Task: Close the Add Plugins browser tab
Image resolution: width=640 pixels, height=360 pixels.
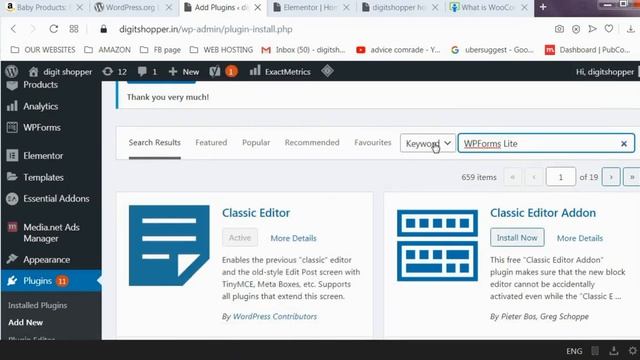Action: click(258, 7)
